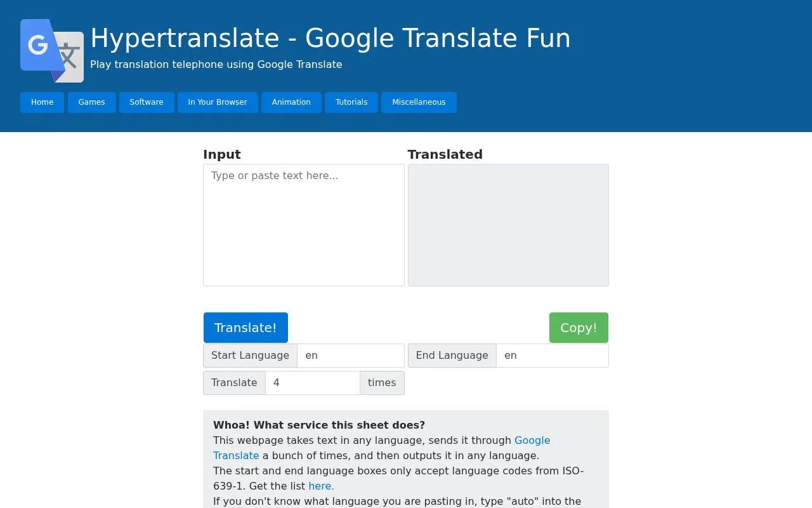Viewport: 812px width, 508px height.
Task: Click the "End Language" label
Action: (x=452, y=356)
